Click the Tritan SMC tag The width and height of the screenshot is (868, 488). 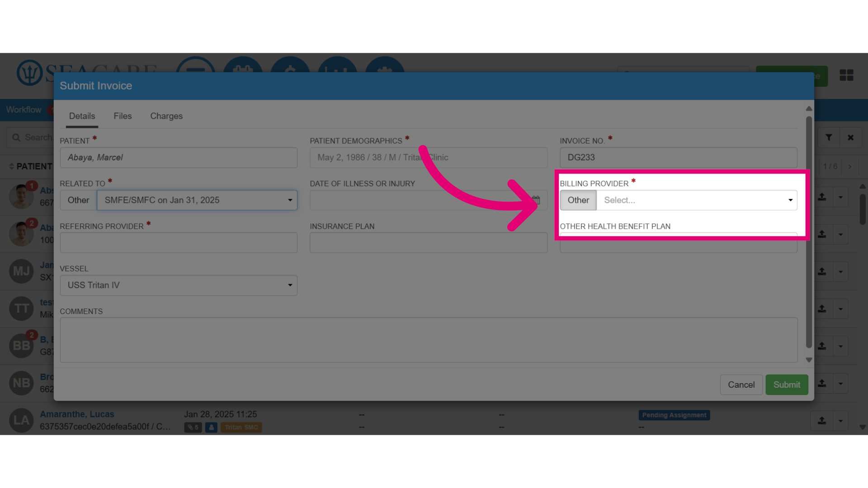pos(241,427)
